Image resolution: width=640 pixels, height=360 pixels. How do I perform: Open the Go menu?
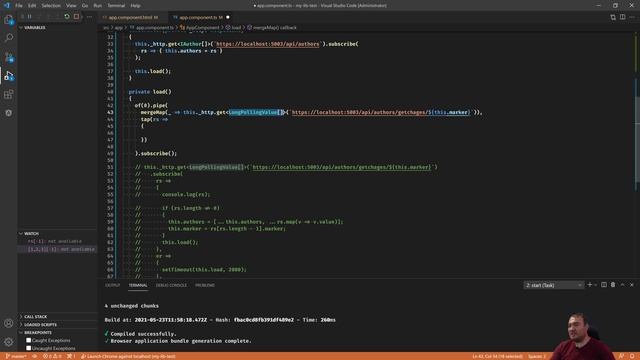click(84, 6)
